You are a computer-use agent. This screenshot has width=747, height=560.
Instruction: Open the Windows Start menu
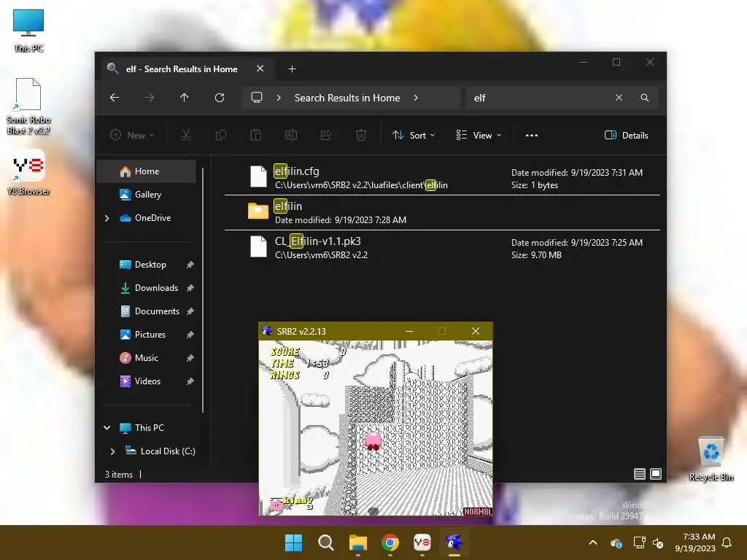[x=293, y=542]
